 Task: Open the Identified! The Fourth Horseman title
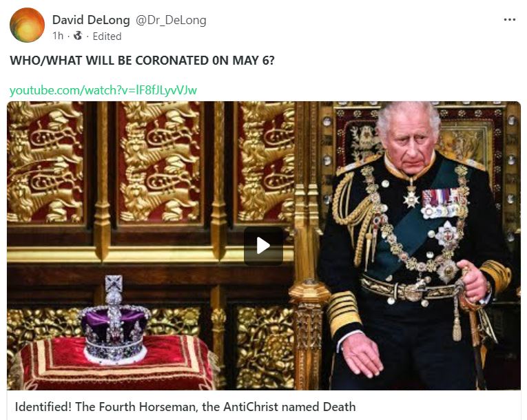click(185, 406)
